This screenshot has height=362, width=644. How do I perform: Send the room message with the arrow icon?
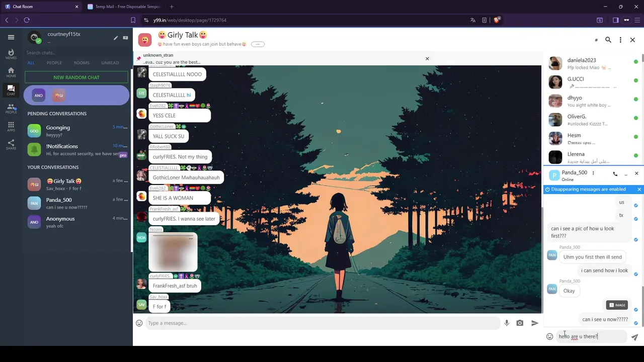point(535,323)
